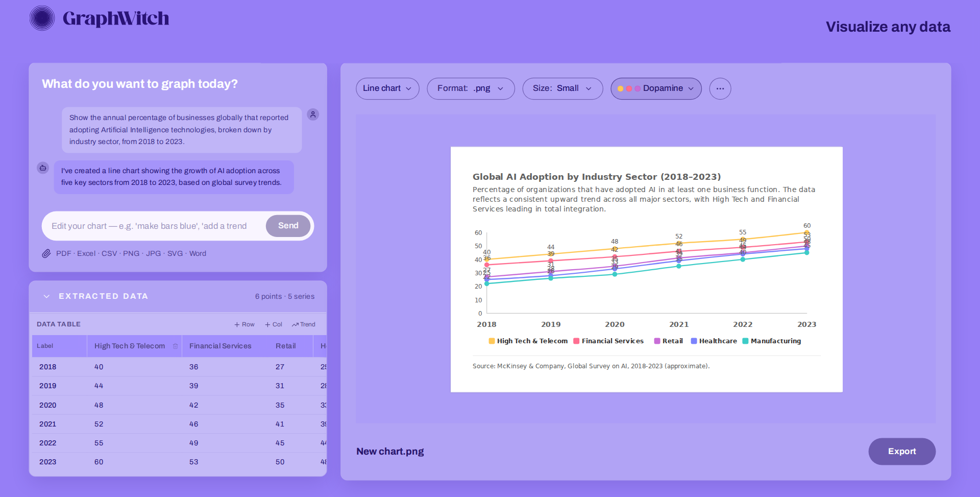Delete the High Tech & Telecom column
The image size is (980, 497).
[x=175, y=346]
